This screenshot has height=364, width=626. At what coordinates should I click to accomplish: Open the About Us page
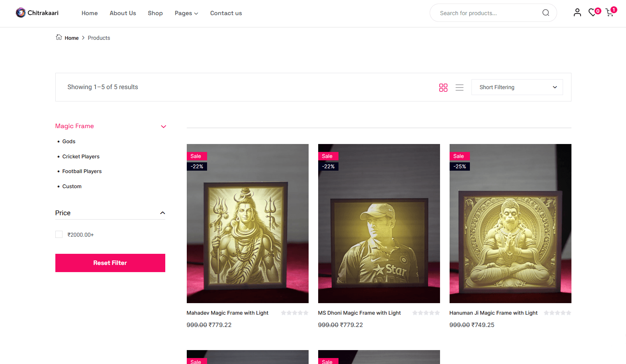123,13
